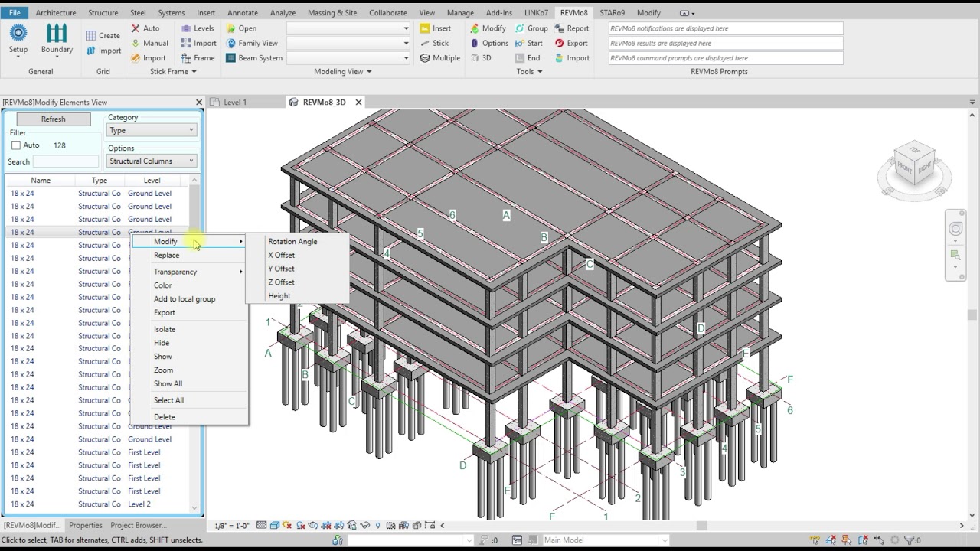Click the Beam System tool
The height and width of the screenshot is (551, 980).
[x=254, y=57]
